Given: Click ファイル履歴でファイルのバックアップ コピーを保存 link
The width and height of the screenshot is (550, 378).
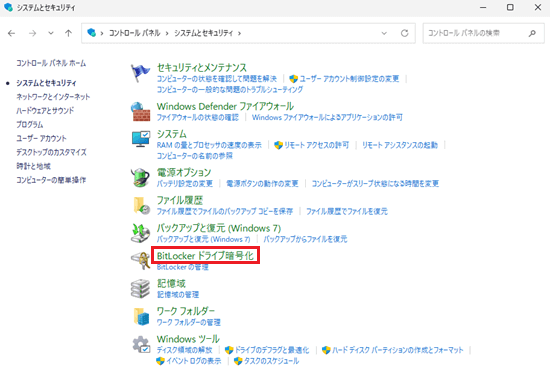Looking at the screenshot, I should pyautogui.click(x=224, y=211).
